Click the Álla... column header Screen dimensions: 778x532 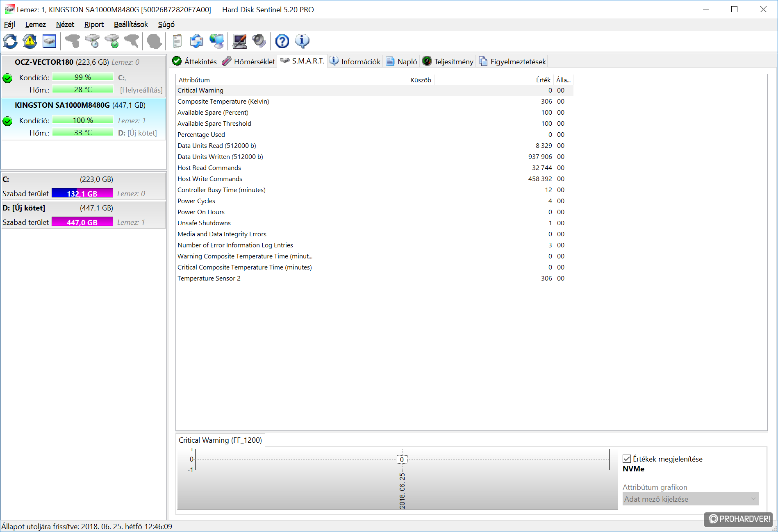tap(563, 80)
